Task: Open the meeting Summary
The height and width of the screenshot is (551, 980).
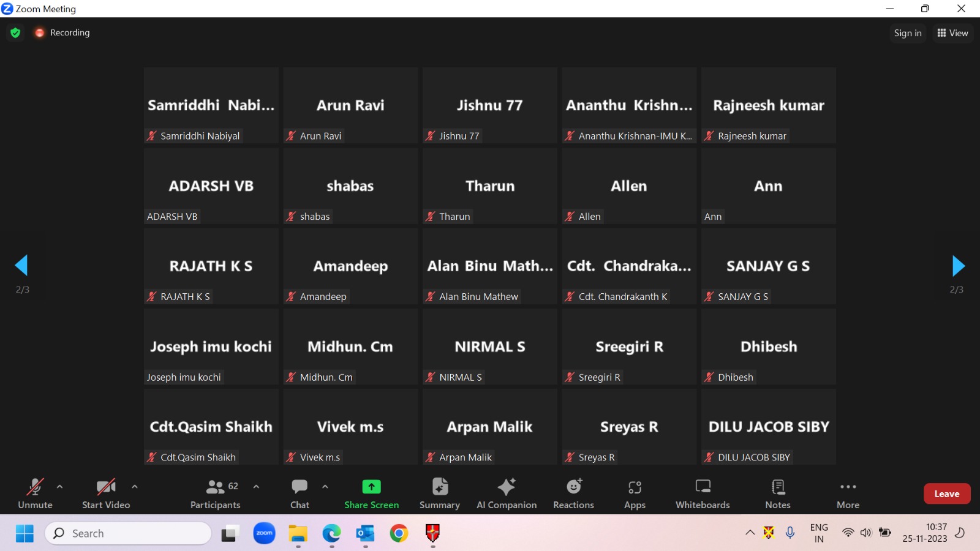Action: [439, 493]
